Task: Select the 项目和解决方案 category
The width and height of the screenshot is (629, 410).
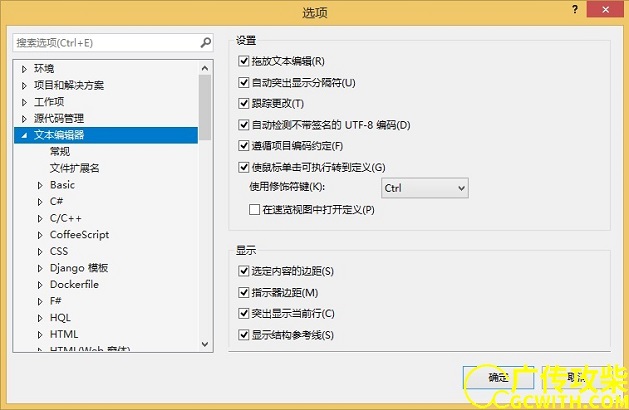Action: point(69,85)
